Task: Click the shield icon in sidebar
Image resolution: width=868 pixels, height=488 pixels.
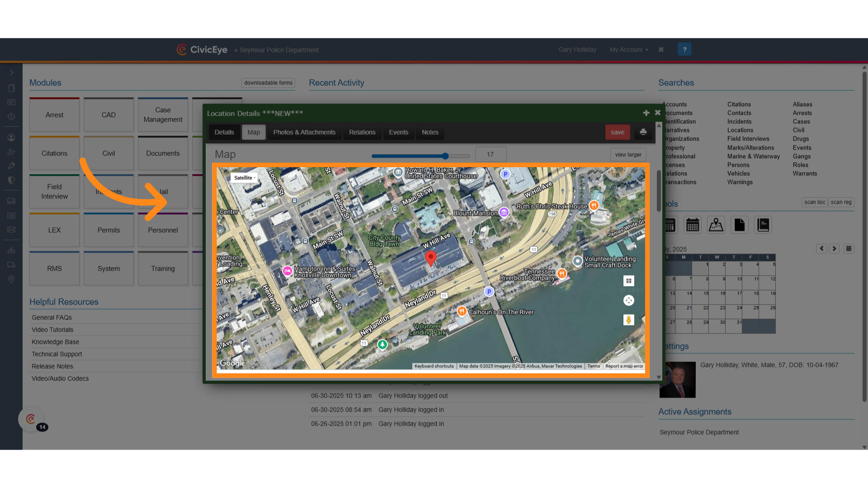Action: pyautogui.click(x=11, y=180)
